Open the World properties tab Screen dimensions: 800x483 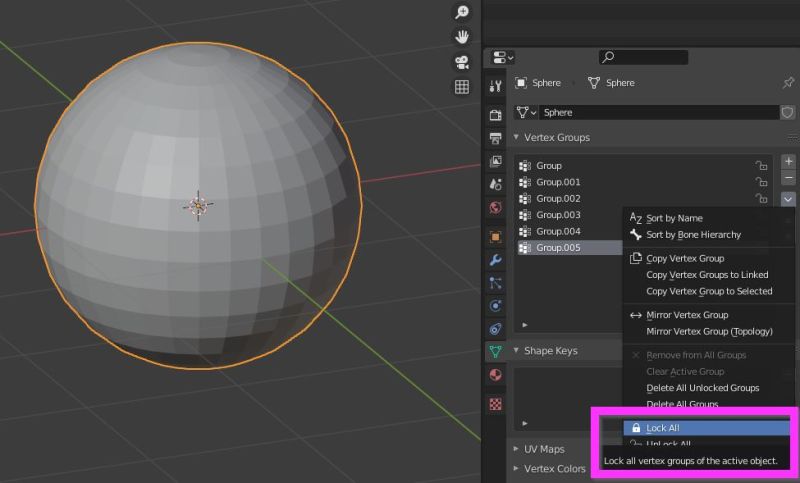pos(495,208)
